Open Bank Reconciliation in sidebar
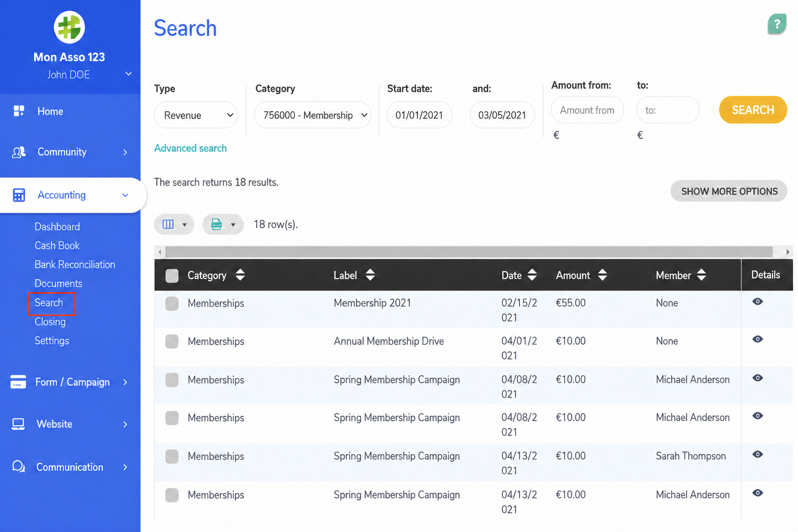Viewport: 798px width, 532px height. click(x=75, y=264)
